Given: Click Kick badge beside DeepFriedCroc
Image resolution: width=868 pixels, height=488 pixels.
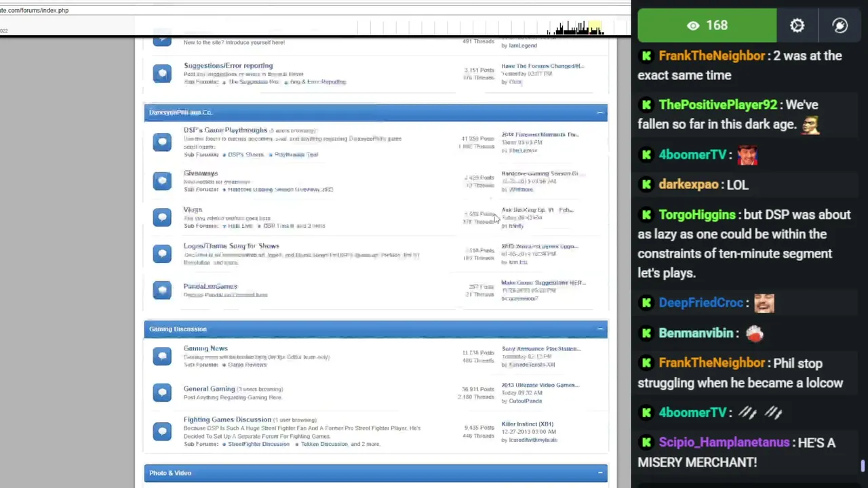Looking at the screenshot, I should point(646,303).
